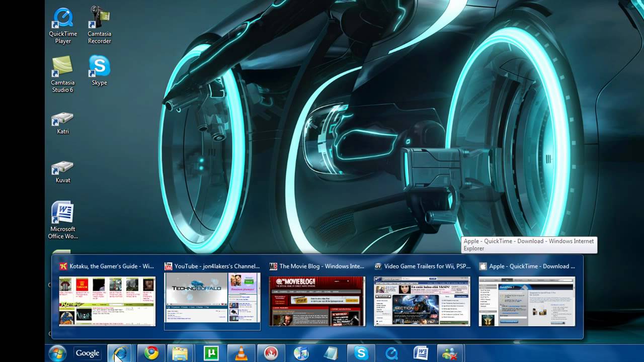The image size is (644, 362).
Task: Open iTunes from the taskbar
Action: point(301,353)
